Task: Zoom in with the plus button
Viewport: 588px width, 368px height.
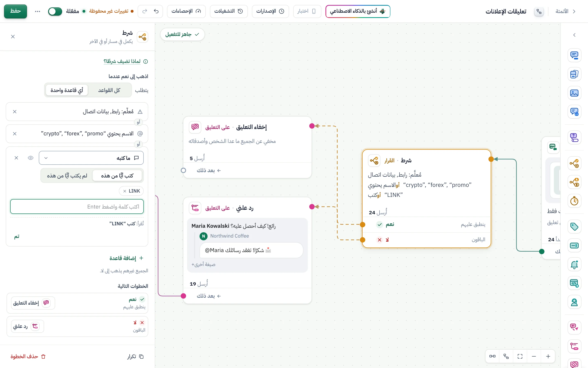Action: pos(548,357)
